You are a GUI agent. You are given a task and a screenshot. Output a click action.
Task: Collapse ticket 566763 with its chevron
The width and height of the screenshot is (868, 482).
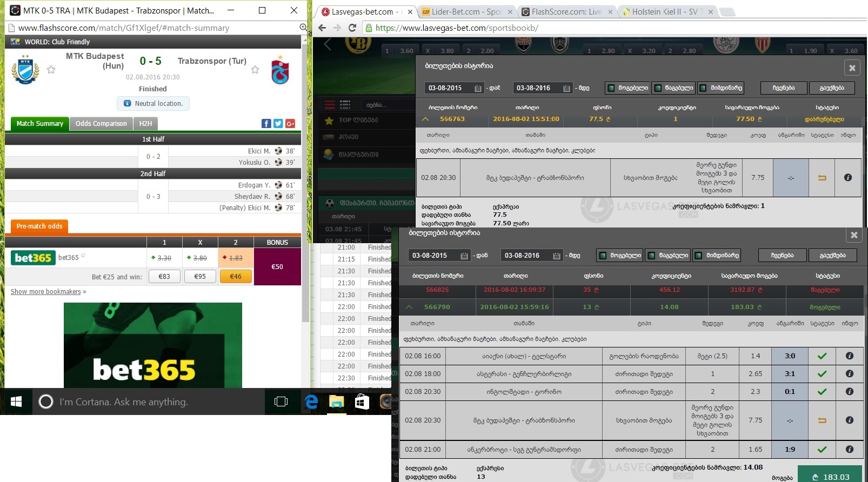click(425, 119)
